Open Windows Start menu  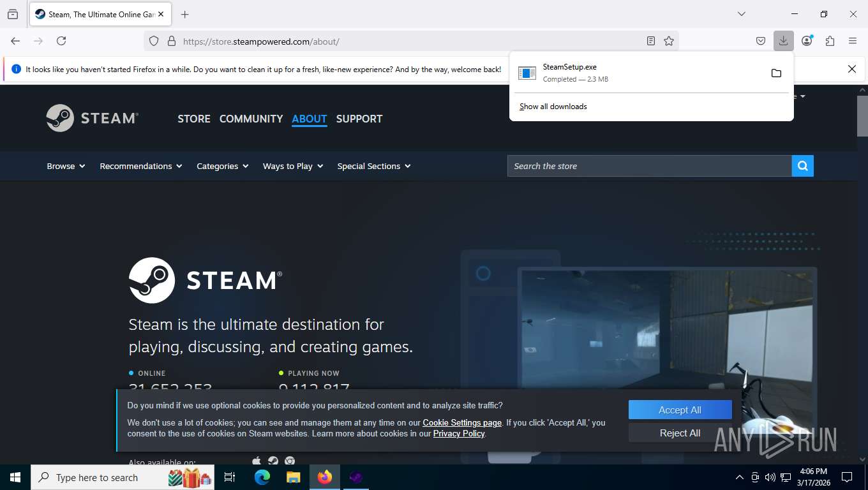click(15, 477)
